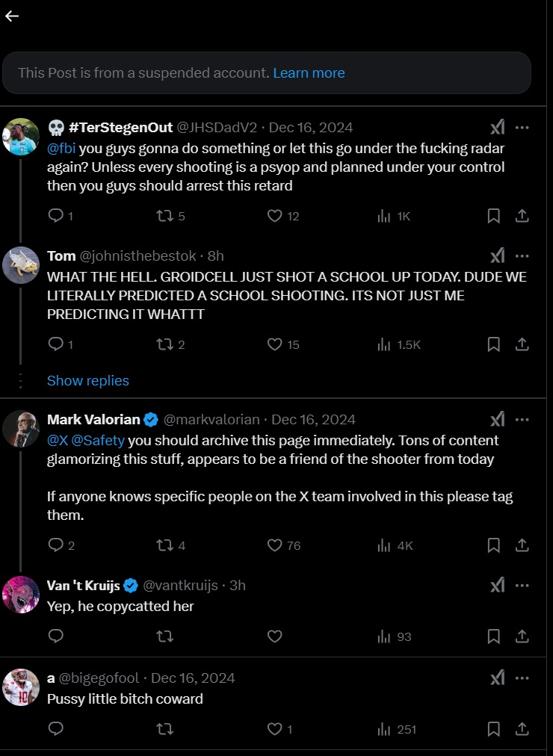Open more options on Tom's tweet
This screenshot has width=553, height=756.
tap(522, 255)
